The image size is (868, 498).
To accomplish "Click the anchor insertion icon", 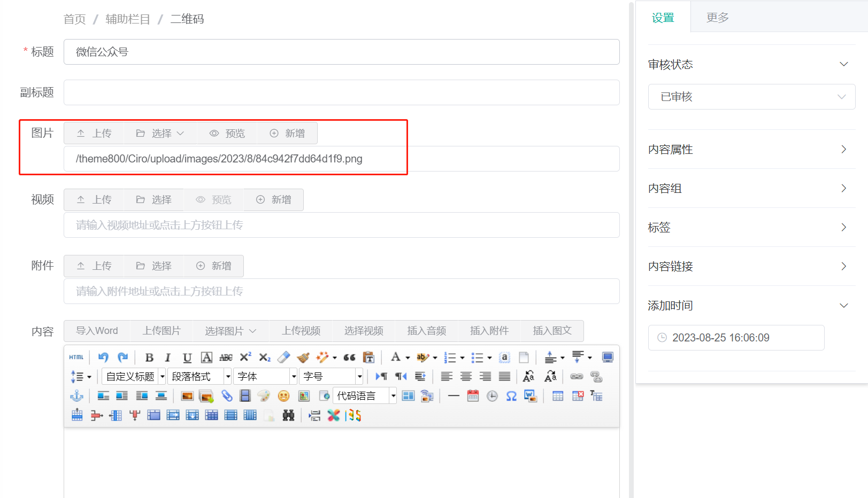I will (x=76, y=395).
